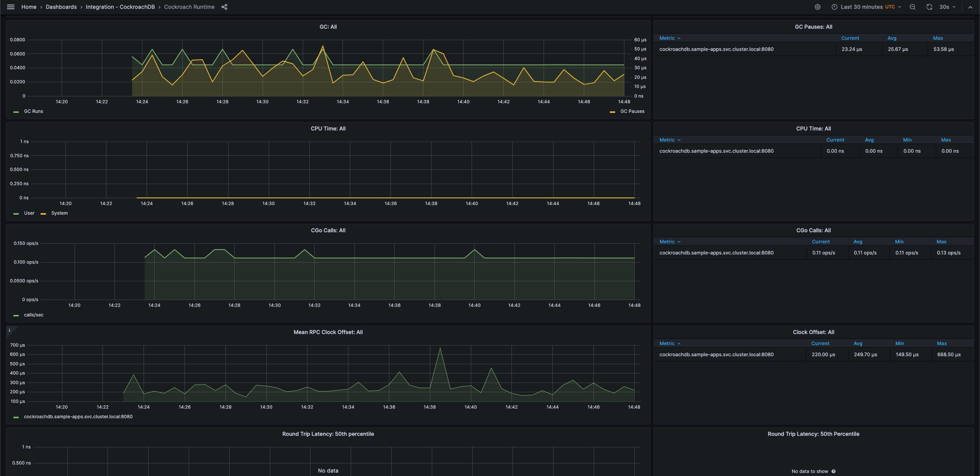Click the zoom out time range icon

click(x=913, y=7)
